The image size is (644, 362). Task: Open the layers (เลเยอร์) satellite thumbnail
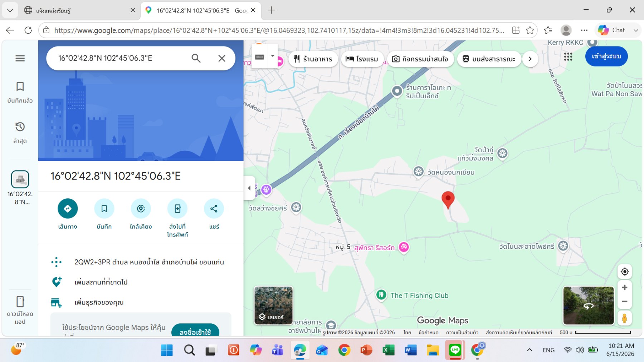tap(274, 306)
